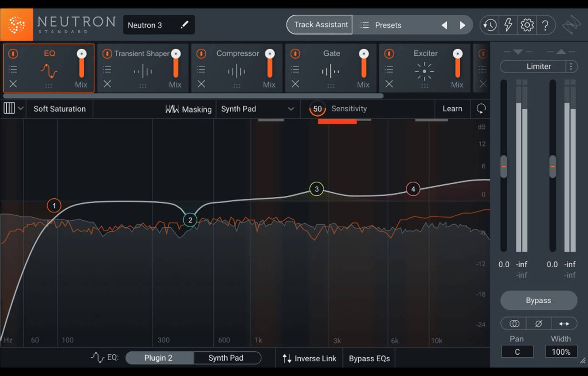
Task: Click the Width 100% field
Action: coord(561,352)
